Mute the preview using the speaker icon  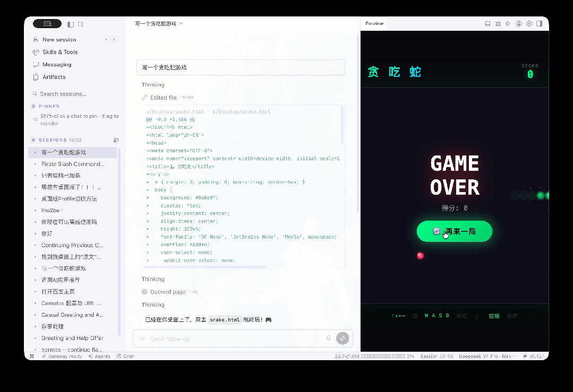pos(508,24)
